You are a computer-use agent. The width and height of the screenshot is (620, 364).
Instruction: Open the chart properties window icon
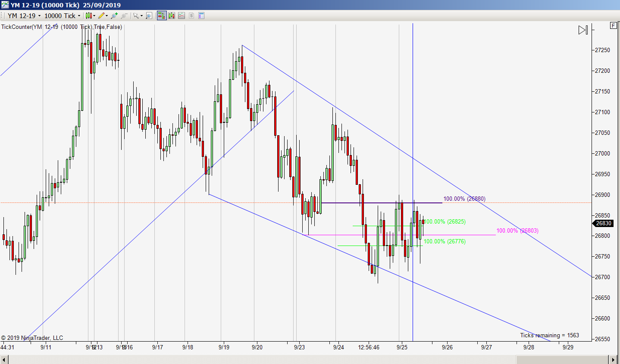201,16
